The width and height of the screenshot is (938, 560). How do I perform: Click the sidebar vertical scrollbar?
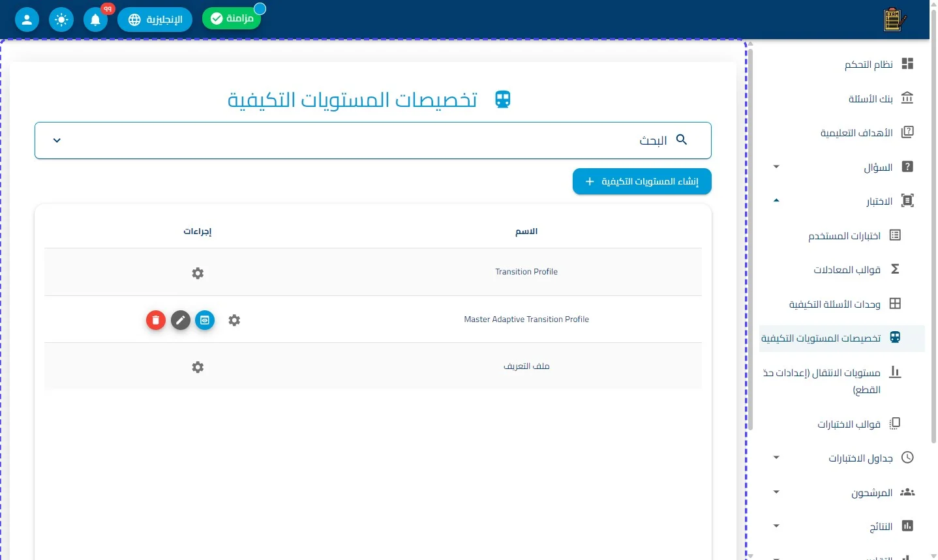click(750, 238)
